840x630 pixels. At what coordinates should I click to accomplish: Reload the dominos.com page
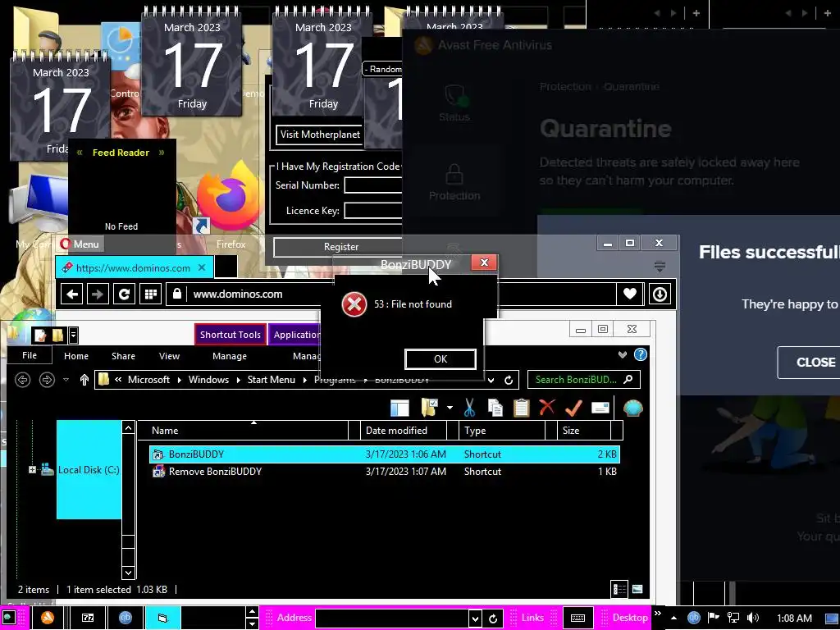124,294
